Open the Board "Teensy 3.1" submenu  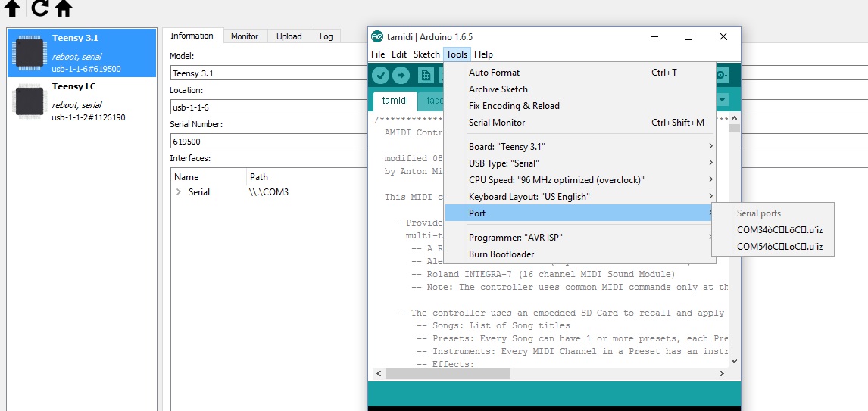(579, 146)
